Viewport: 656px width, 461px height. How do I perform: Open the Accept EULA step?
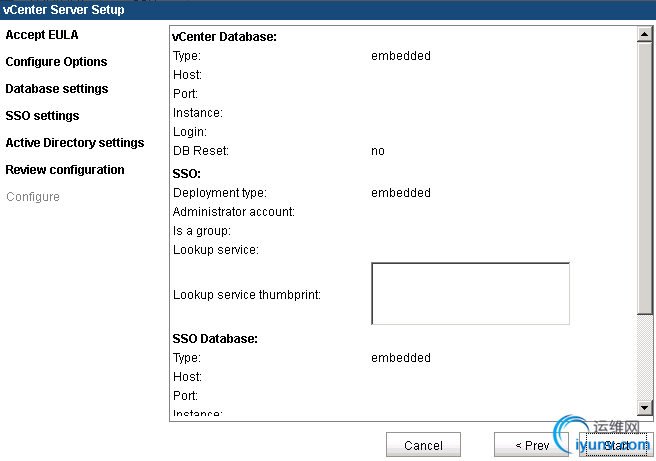click(42, 35)
